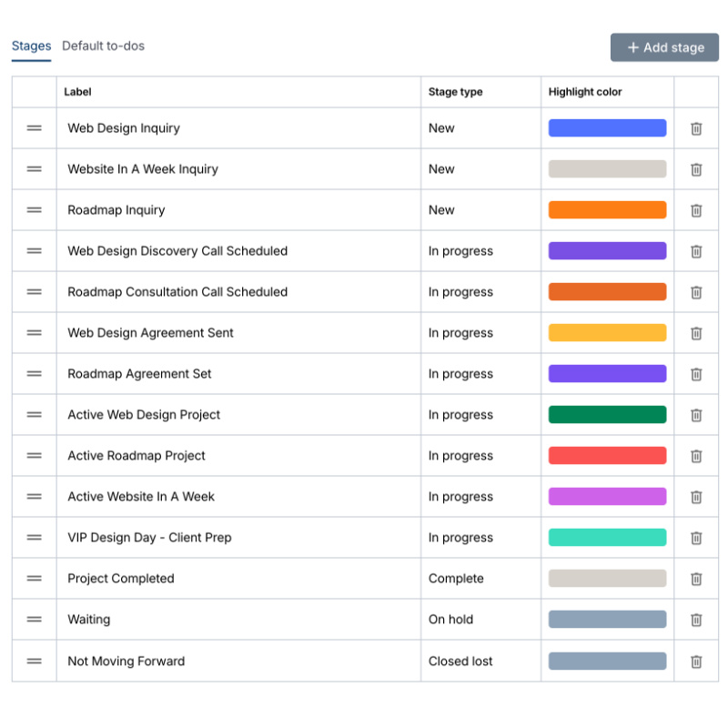This screenshot has width=728, height=728.
Task: Select the Web Design Inquiry label text
Action: point(122,128)
